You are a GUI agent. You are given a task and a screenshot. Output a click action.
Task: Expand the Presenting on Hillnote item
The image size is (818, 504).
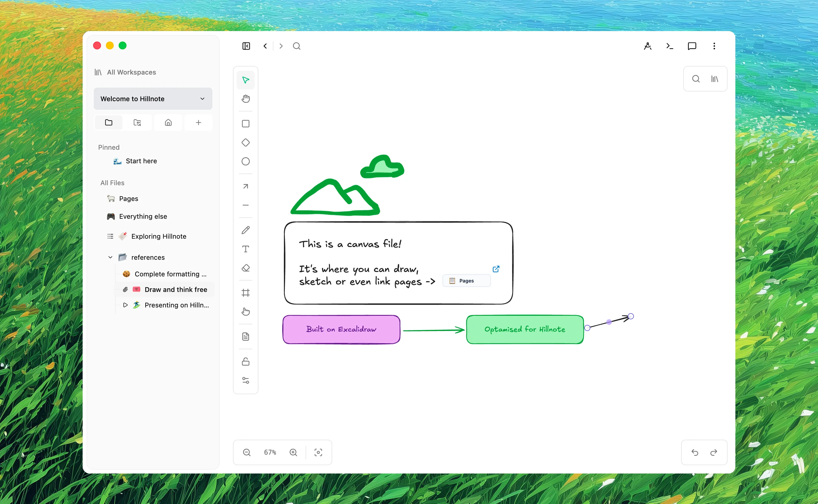click(125, 305)
